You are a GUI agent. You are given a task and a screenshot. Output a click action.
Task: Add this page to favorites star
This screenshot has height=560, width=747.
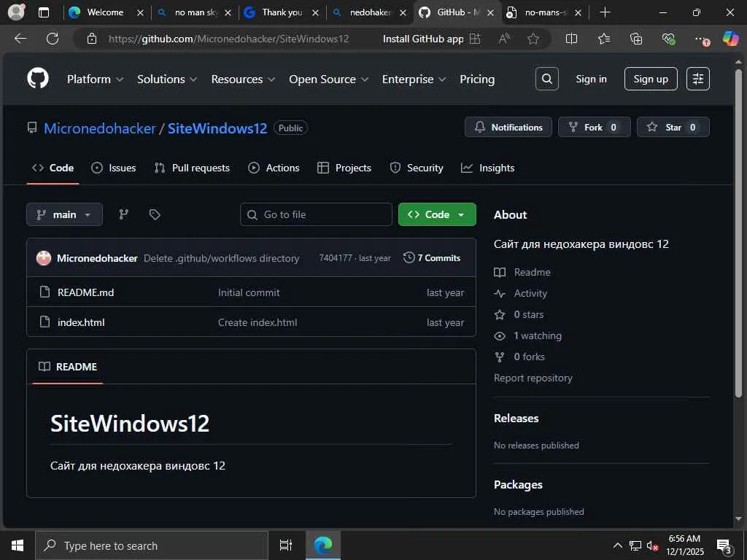click(x=533, y=39)
